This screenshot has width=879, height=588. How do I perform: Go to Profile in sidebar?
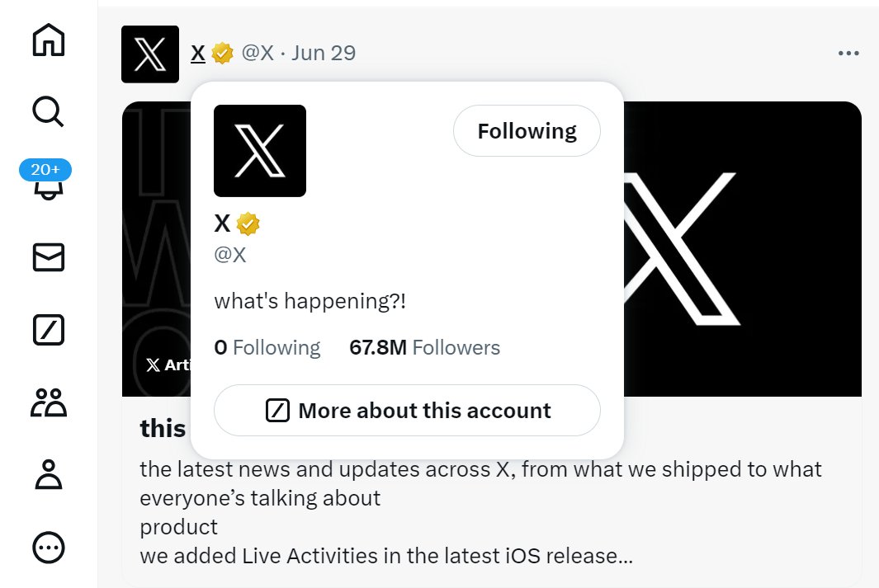48,475
